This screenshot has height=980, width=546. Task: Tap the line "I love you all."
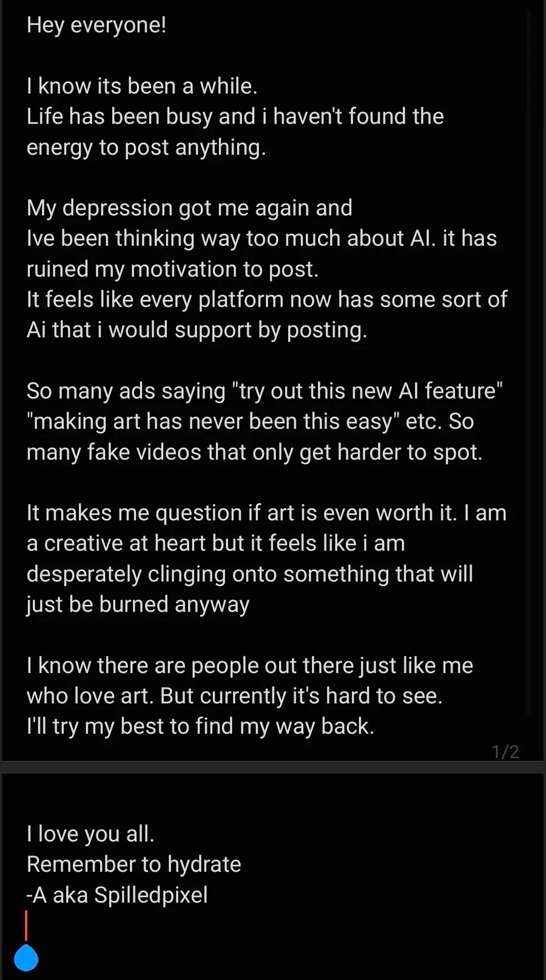pos(90,834)
